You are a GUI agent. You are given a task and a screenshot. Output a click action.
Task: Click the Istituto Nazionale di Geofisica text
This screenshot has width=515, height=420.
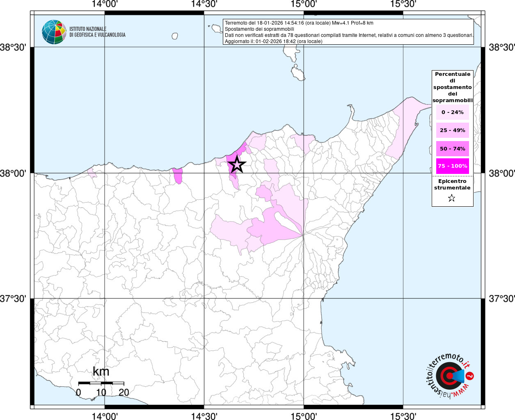point(97,32)
